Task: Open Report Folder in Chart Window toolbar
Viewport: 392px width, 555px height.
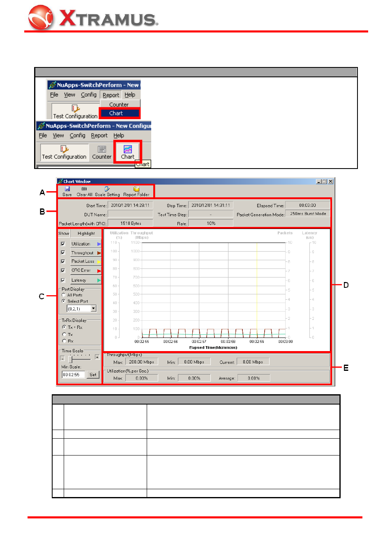Action: (x=136, y=191)
